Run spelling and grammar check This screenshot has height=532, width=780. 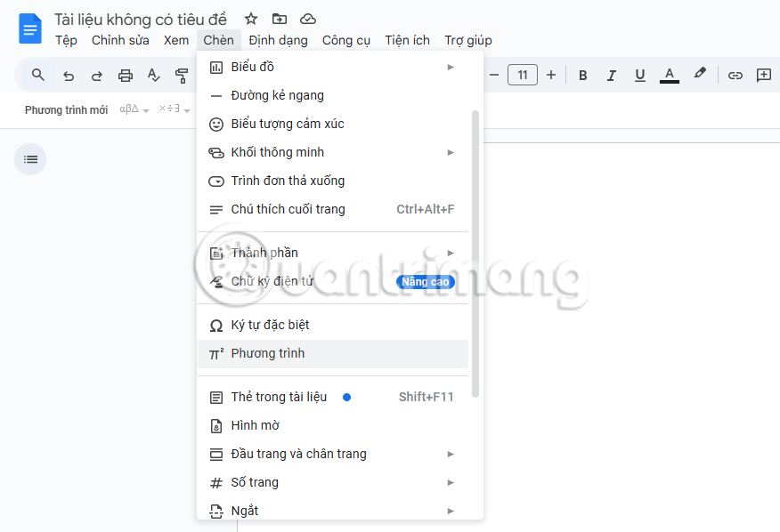[x=154, y=76]
